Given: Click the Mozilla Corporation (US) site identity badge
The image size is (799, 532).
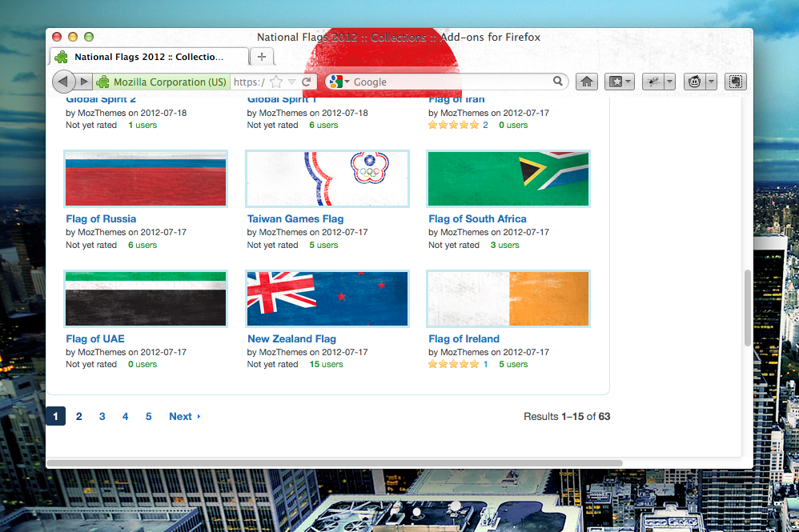Looking at the screenshot, I should click(x=162, y=82).
